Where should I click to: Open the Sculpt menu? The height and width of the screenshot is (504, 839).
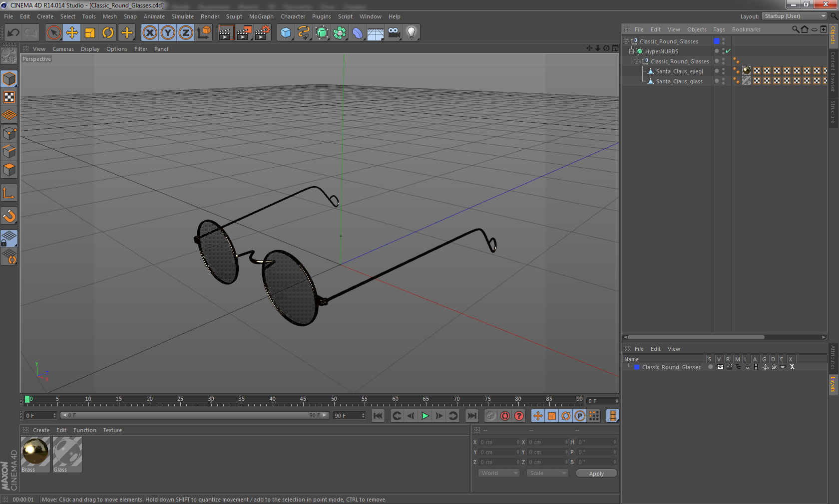234,16
